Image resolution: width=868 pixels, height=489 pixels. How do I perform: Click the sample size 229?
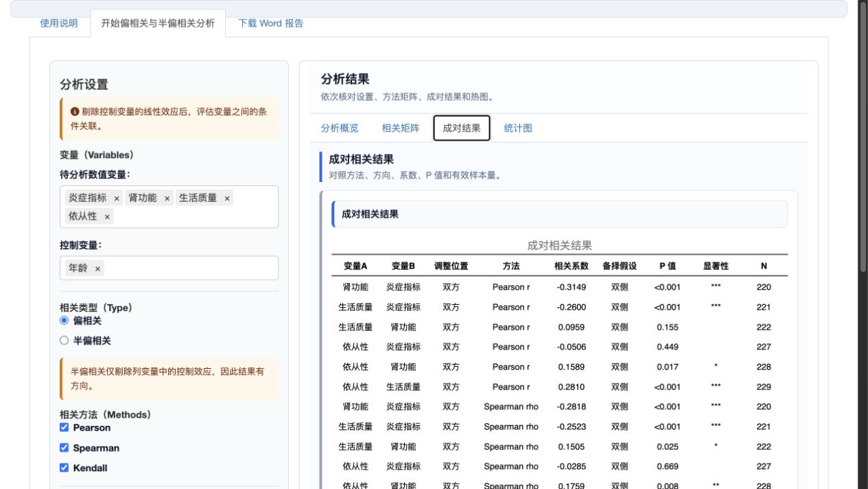point(764,387)
